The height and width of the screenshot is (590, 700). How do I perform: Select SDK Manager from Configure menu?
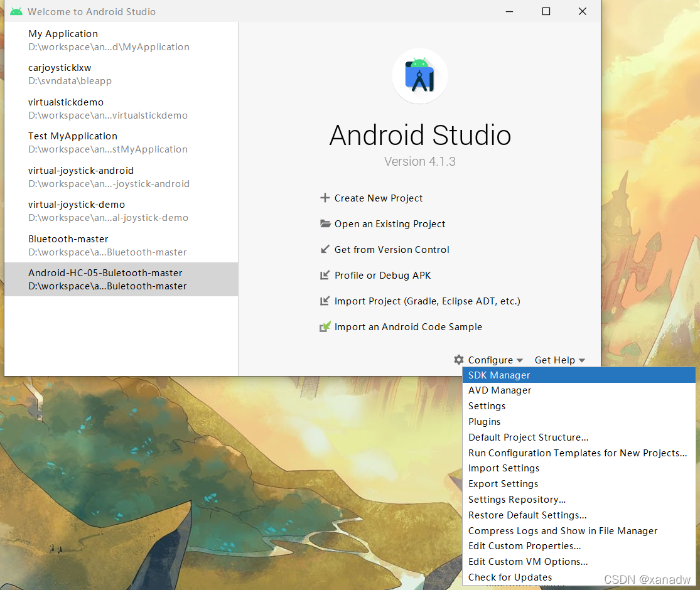click(579, 375)
